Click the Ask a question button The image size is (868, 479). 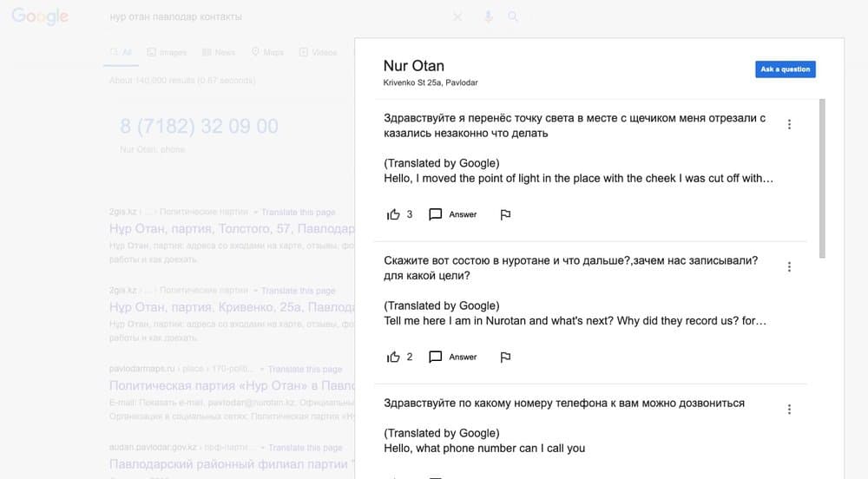point(785,69)
